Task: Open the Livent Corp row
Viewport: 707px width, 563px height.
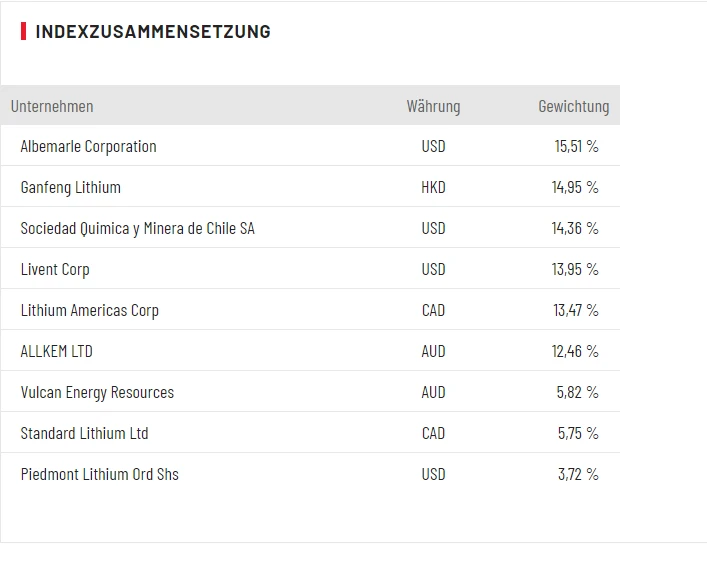Action: point(55,270)
